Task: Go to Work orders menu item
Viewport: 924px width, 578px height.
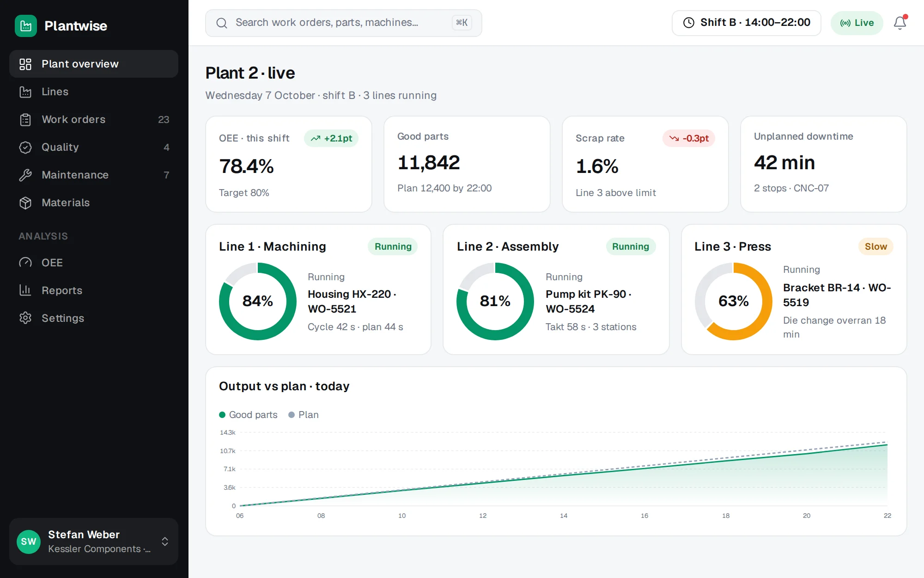Action: tap(94, 119)
